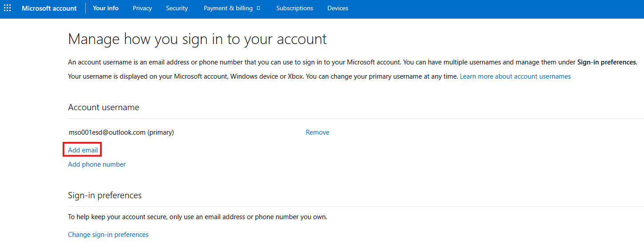Choose Add phone number
The height and width of the screenshot is (244, 644).
click(x=97, y=164)
